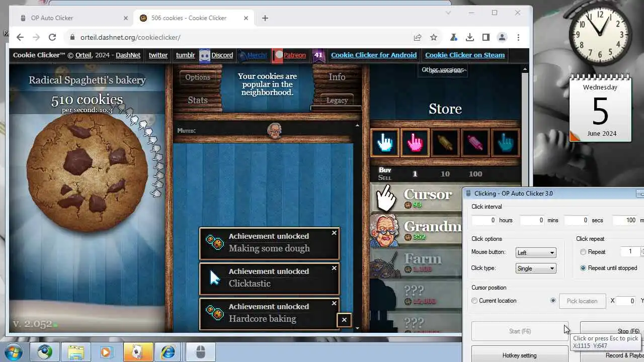The height and width of the screenshot is (362, 644).
Task: Open Mouse button dropdown in Auto Clicker
Action: pyautogui.click(x=536, y=253)
